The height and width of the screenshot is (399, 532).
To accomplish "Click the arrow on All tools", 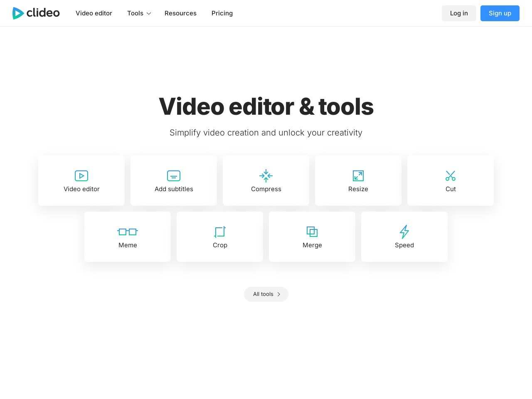I will [x=279, y=294].
